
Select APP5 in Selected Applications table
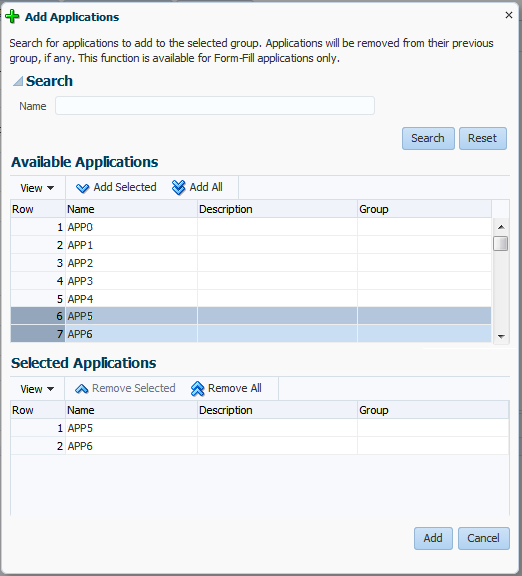[x=259, y=428]
